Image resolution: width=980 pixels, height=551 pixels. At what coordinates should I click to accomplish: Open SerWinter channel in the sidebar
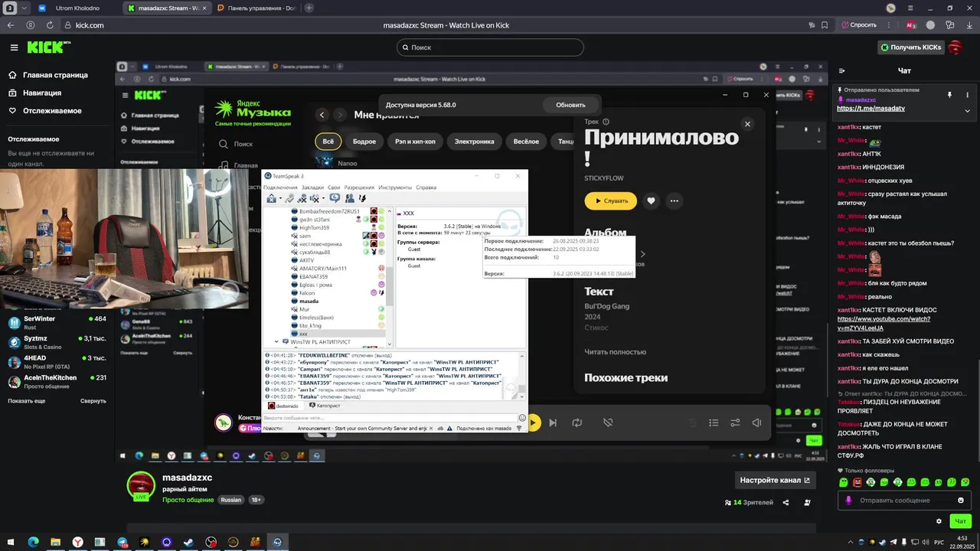[x=57, y=322]
